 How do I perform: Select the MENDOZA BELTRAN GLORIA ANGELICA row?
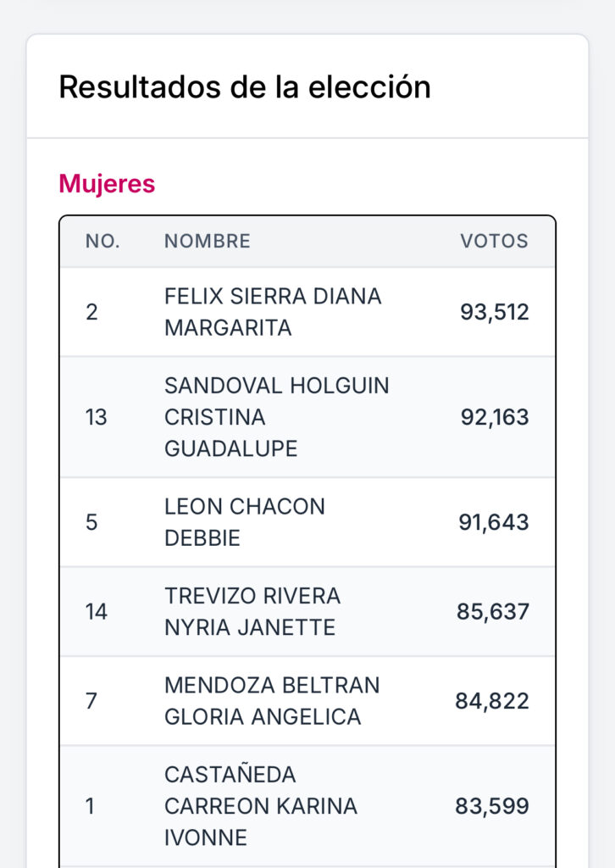307,701
